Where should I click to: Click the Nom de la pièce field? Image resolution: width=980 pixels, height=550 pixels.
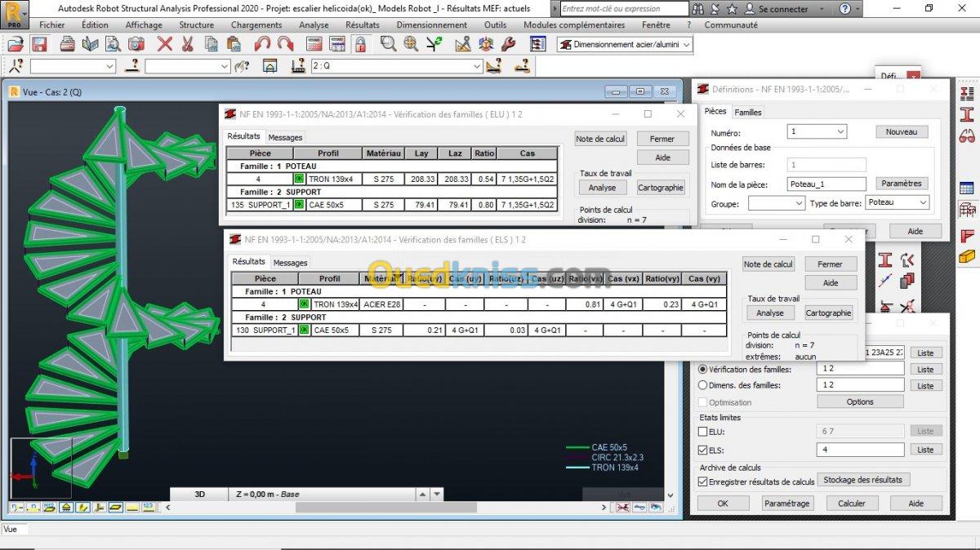[x=827, y=184]
